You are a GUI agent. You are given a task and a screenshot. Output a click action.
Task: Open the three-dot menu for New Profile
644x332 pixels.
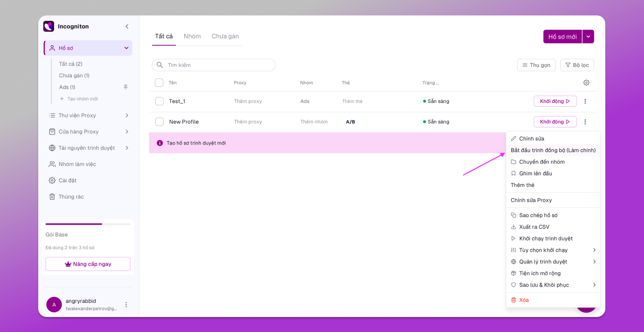pyautogui.click(x=585, y=122)
